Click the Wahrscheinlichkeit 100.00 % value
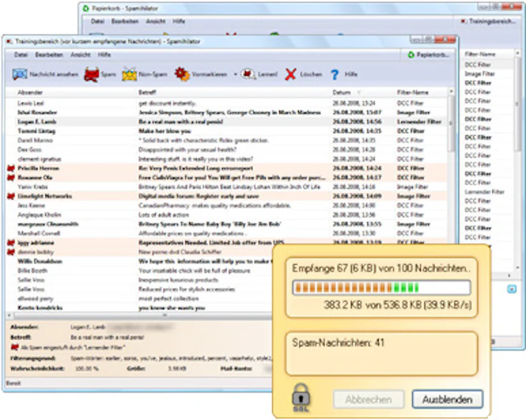The image size is (526, 420). [x=86, y=369]
